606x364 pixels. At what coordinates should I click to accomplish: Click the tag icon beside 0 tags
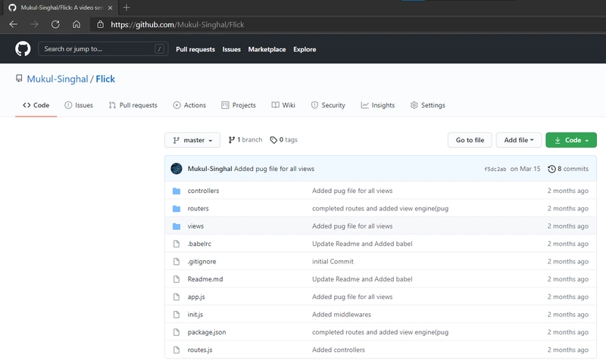pyautogui.click(x=273, y=140)
